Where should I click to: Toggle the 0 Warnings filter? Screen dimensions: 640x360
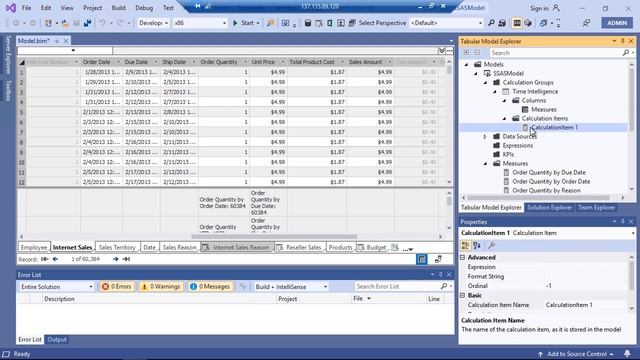(161, 287)
